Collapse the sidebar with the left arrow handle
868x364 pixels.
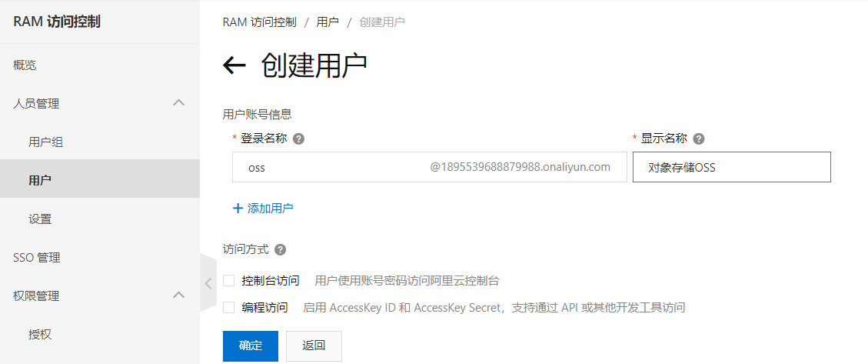(x=208, y=283)
